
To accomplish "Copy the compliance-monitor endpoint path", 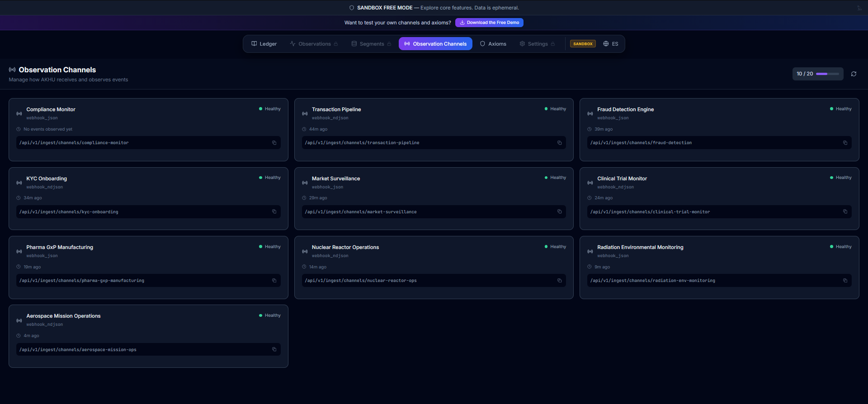I will (274, 143).
